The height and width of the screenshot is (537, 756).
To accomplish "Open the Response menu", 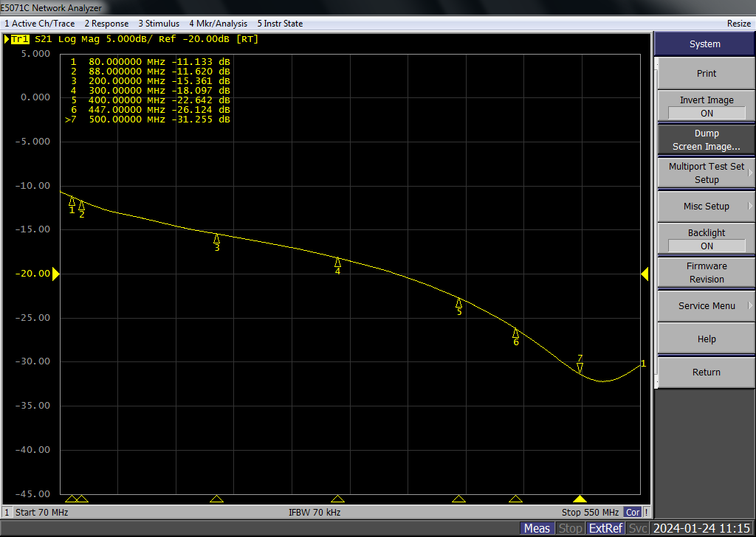I will click(x=106, y=24).
